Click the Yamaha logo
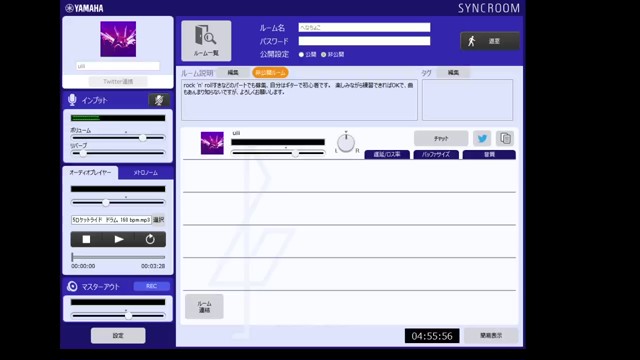This screenshot has height=360, width=640. tap(84, 8)
